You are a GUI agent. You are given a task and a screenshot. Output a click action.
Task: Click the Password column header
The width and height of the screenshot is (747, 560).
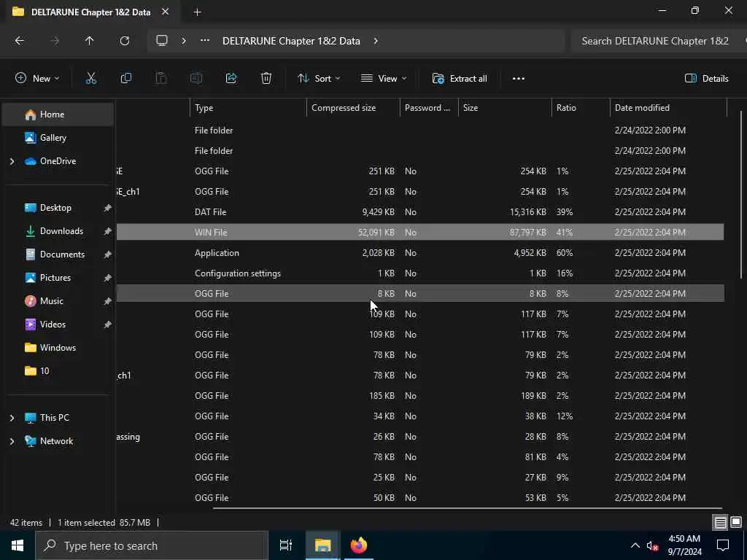click(x=429, y=108)
